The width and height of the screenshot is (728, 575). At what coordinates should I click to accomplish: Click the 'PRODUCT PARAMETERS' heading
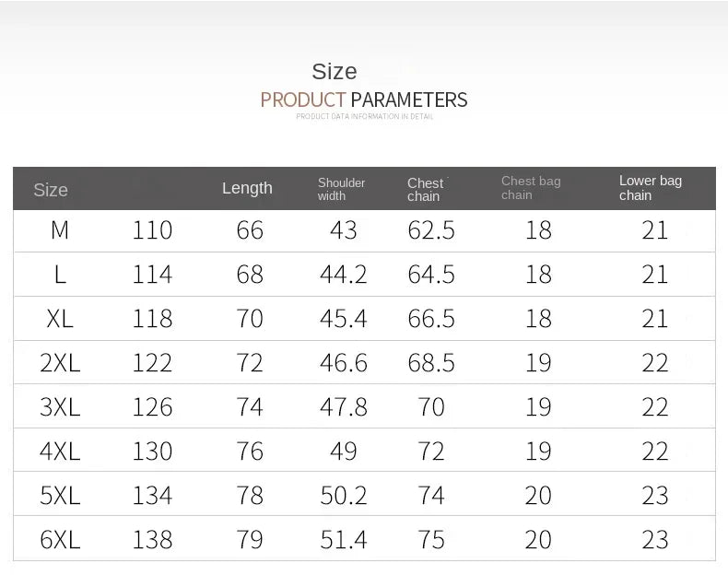(364, 100)
